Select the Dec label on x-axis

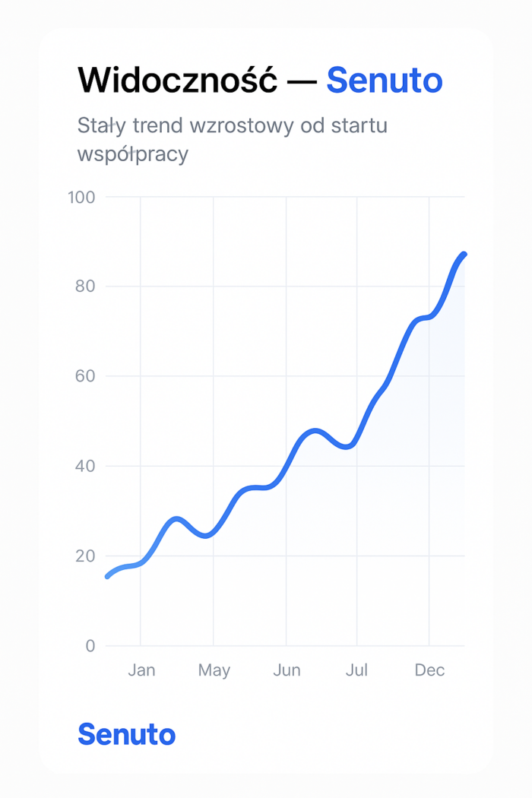tap(429, 670)
